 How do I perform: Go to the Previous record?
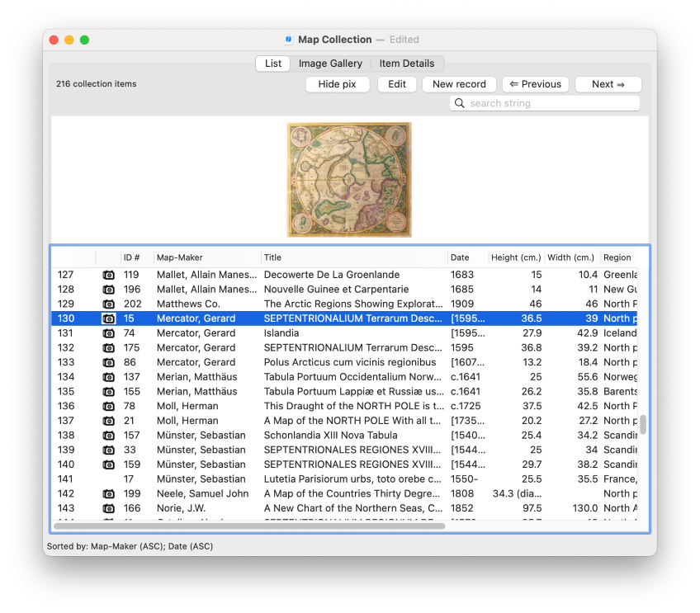click(x=535, y=84)
